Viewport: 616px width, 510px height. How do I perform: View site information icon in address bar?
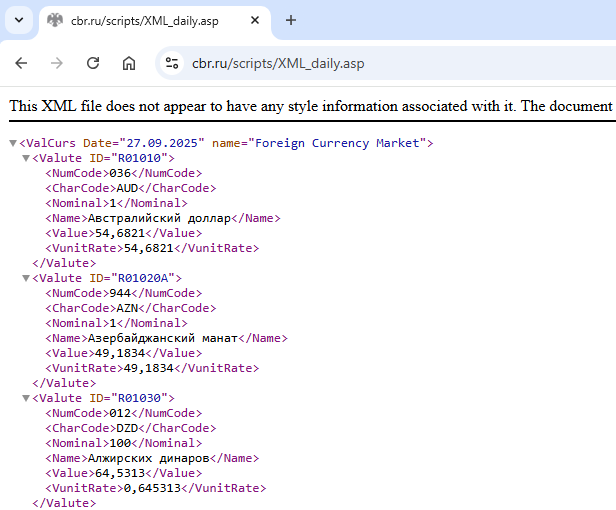click(x=172, y=63)
